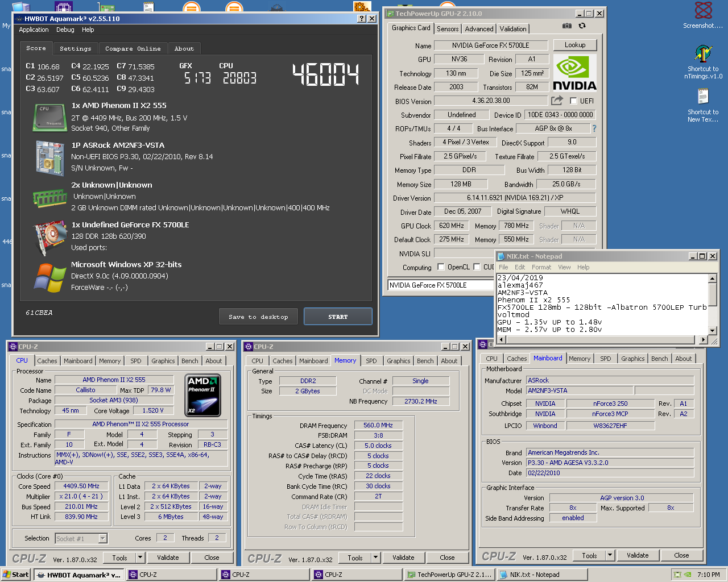Click the Notepad vertical scrollbar up arrow
Viewport: 728px width, 582px height.
tap(712, 278)
